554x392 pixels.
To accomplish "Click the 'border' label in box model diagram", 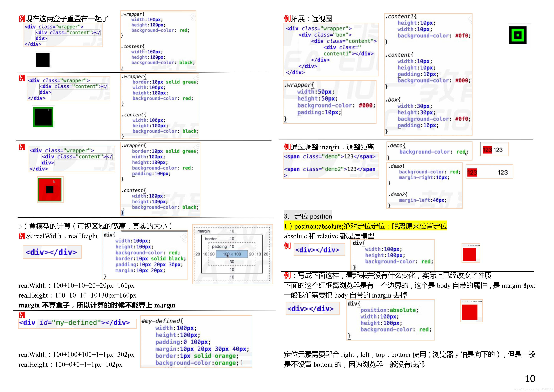I will [x=211, y=239].
